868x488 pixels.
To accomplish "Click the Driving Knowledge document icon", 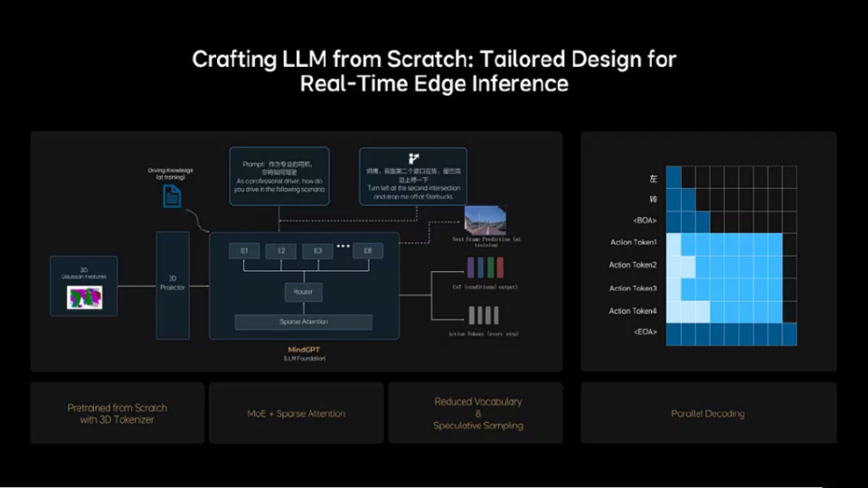I will (x=172, y=196).
